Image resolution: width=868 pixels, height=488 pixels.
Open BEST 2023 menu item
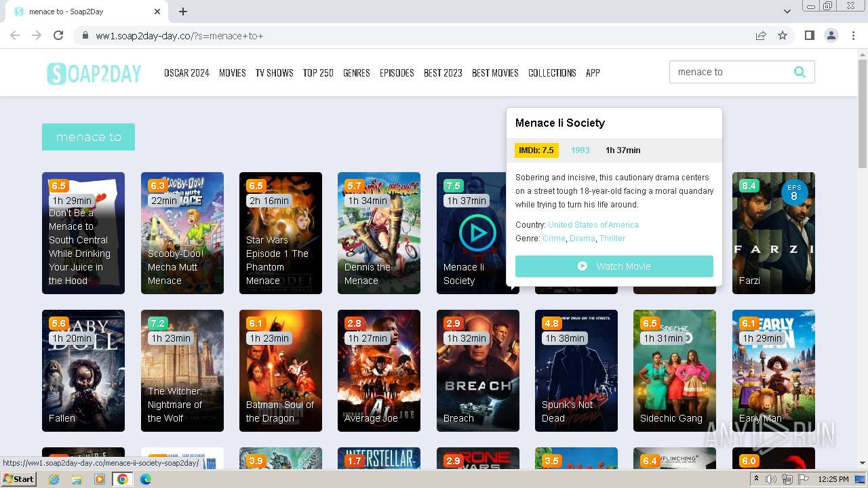click(x=443, y=73)
